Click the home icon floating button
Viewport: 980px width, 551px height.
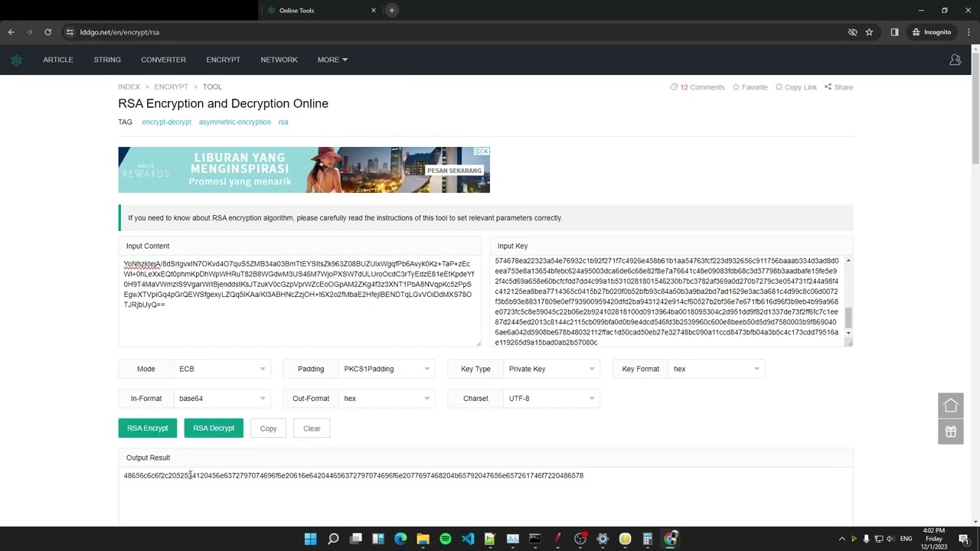coord(950,406)
